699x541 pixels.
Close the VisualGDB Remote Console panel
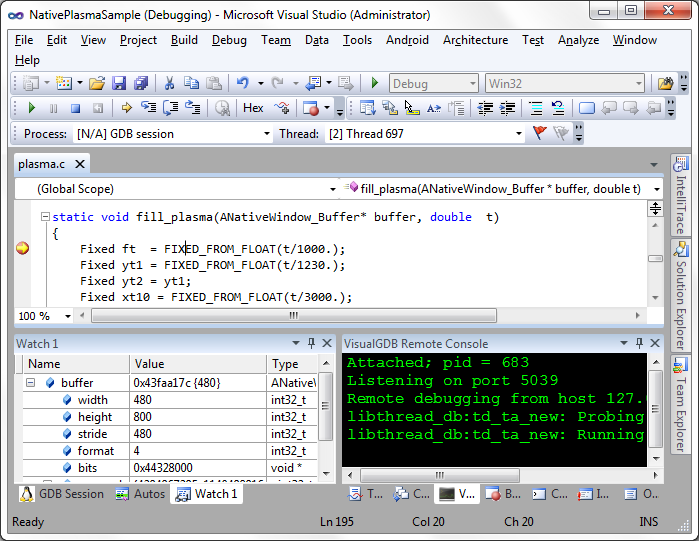(654, 343)
